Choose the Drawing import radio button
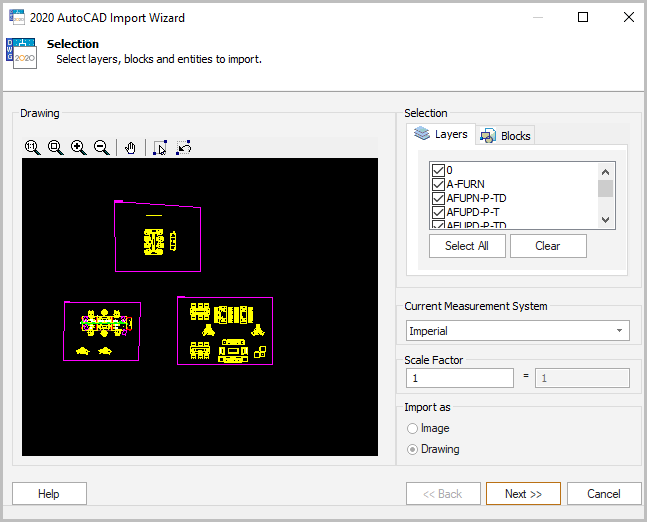This screenshot has height=522, width=647. click(412, 449)
